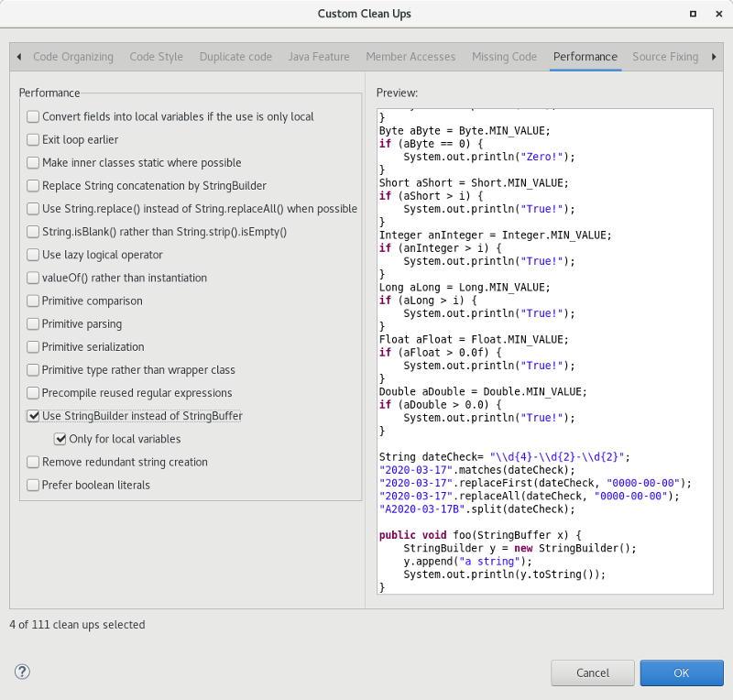Select the Java Feature tab
This screenshot has width=733, height=700.
319,57
